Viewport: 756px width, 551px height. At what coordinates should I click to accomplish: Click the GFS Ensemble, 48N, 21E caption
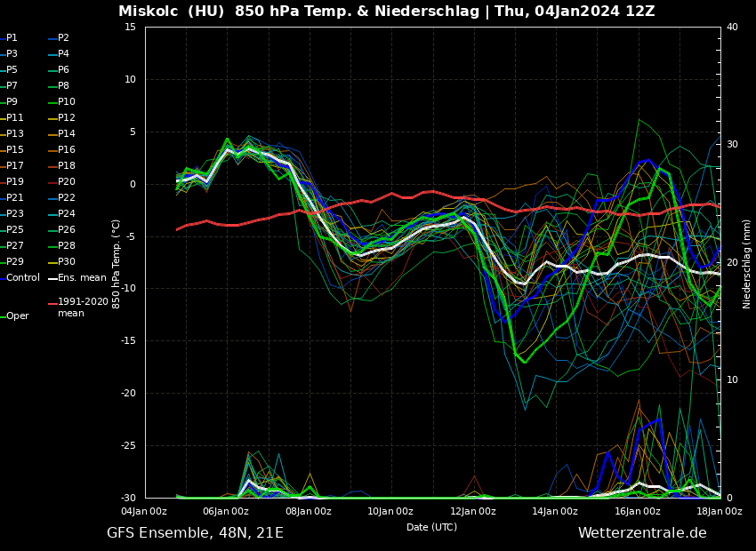tap(195, 533)
